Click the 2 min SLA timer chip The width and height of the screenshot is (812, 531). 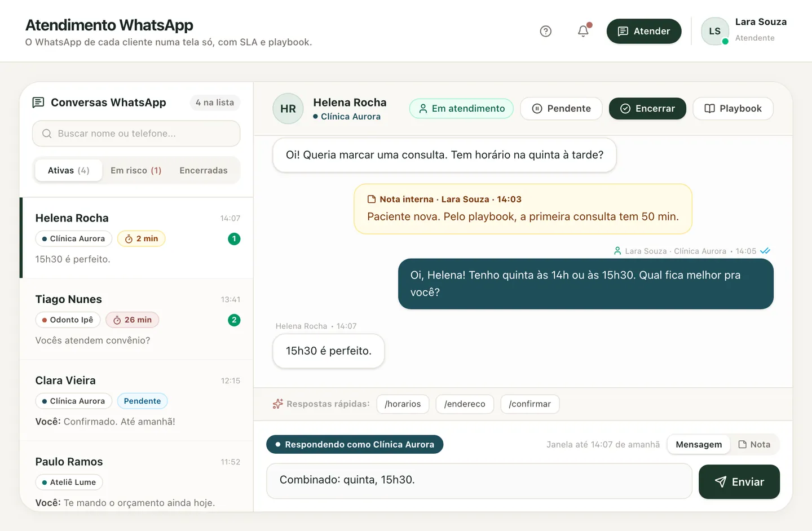coord(142,239)
